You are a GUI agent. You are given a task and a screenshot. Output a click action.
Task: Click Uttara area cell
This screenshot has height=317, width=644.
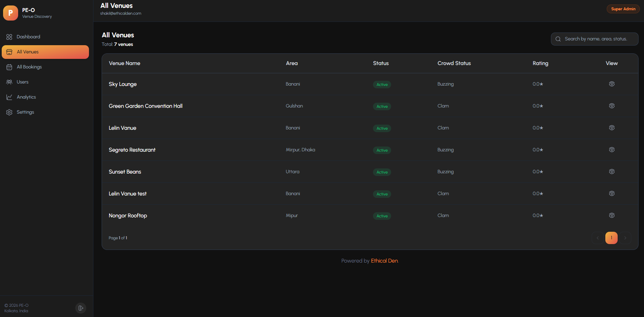coord(293,172)
